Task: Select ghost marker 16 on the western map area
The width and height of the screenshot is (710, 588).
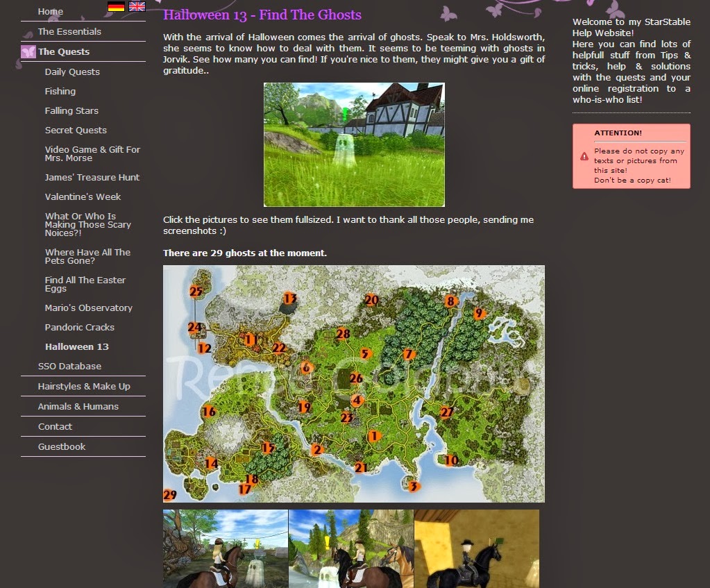Action: (208, 412)
